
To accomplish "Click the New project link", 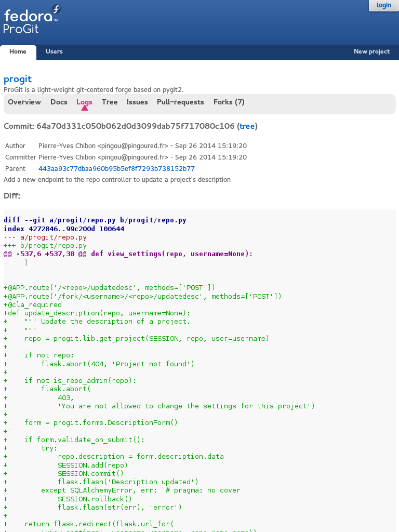I will [x=371, y=52].
